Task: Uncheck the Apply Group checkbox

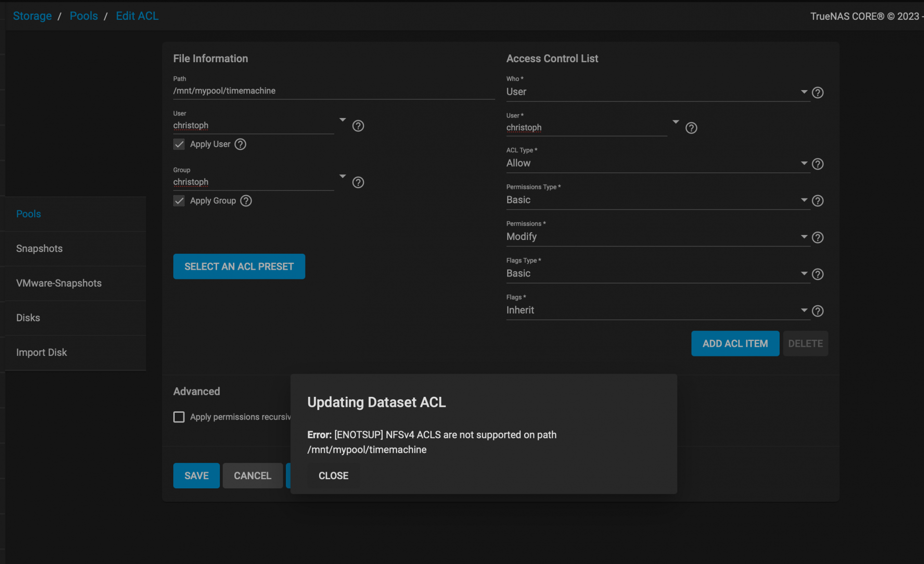Action: tap(179, 201)
